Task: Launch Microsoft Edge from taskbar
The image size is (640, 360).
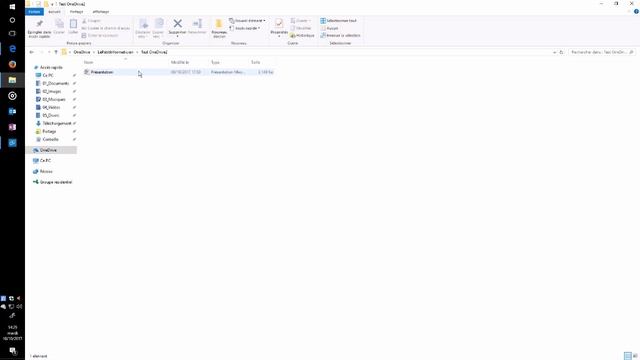Action: (12, 49)
